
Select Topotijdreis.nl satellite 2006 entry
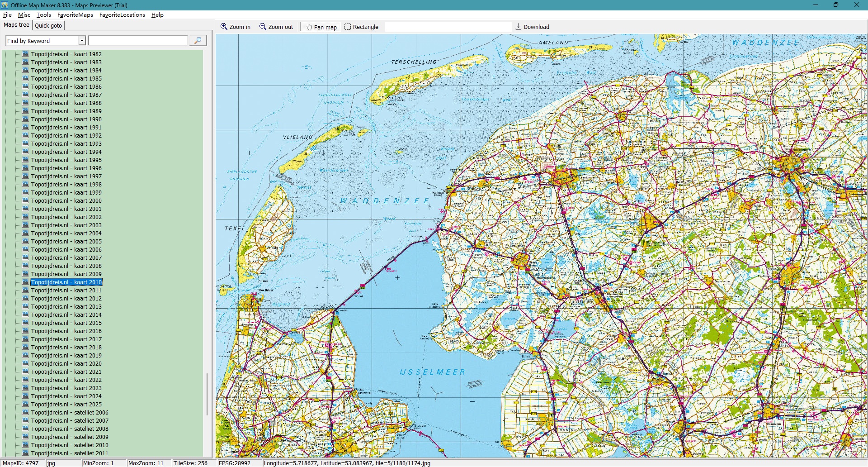tap(70, 412)
